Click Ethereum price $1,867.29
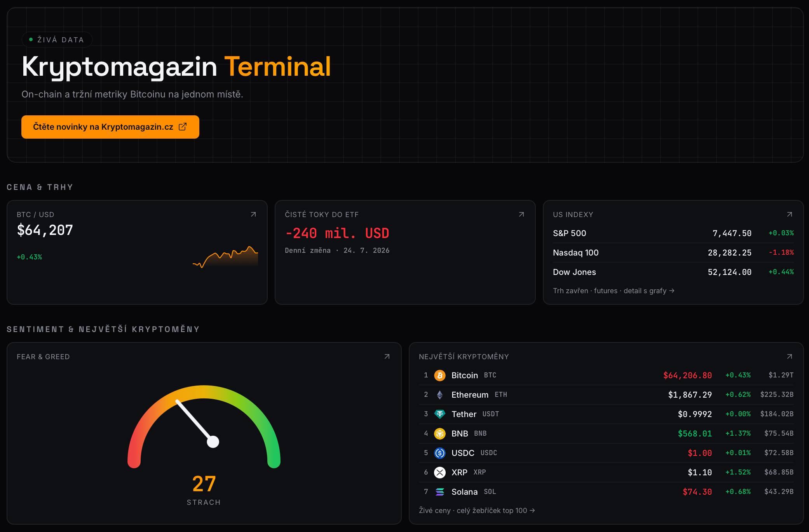Screen dimensions: 809x532 click(x=690, y=395)
